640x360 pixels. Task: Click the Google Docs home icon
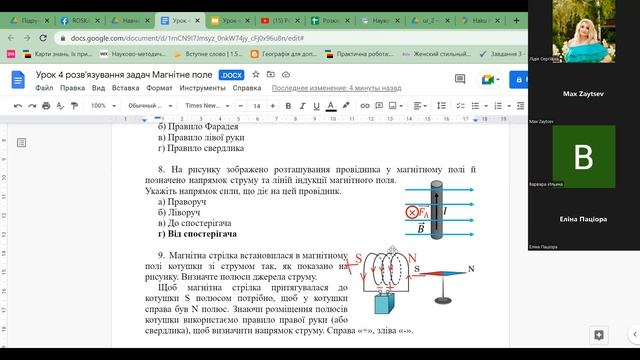point(18,80)
